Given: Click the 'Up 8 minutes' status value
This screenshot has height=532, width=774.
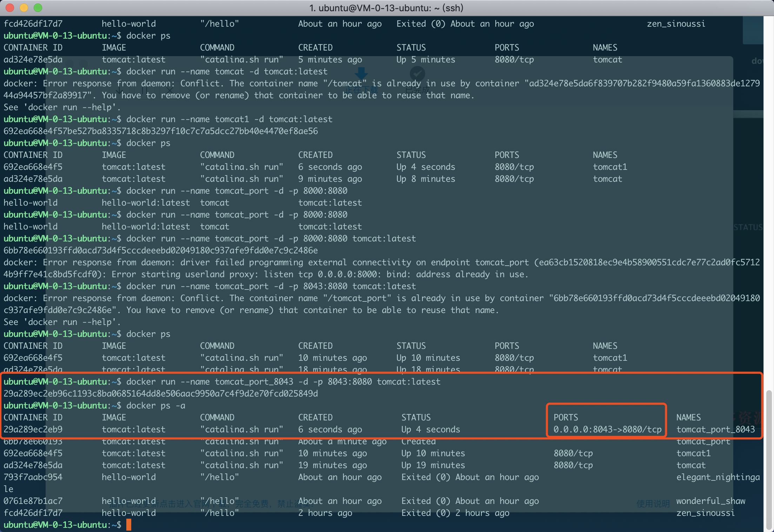Looking at the screenshot, I should [x=426, y=179].
